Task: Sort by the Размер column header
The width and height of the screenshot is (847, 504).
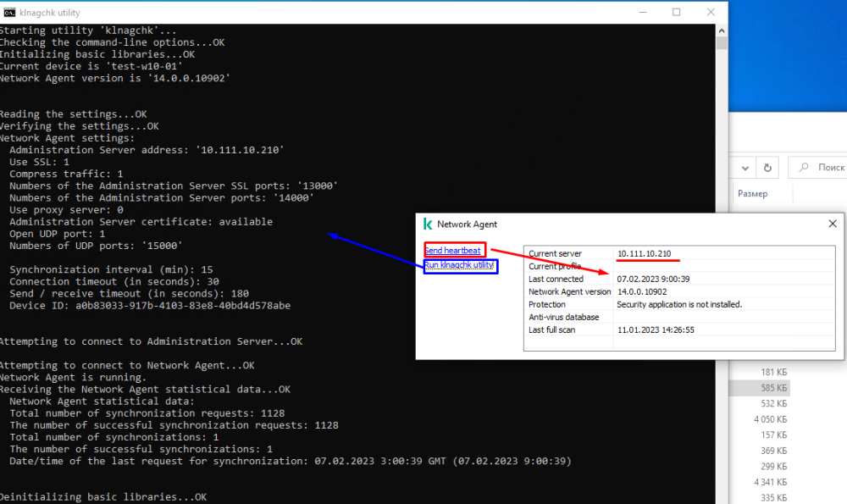Action: pos(752,193)
